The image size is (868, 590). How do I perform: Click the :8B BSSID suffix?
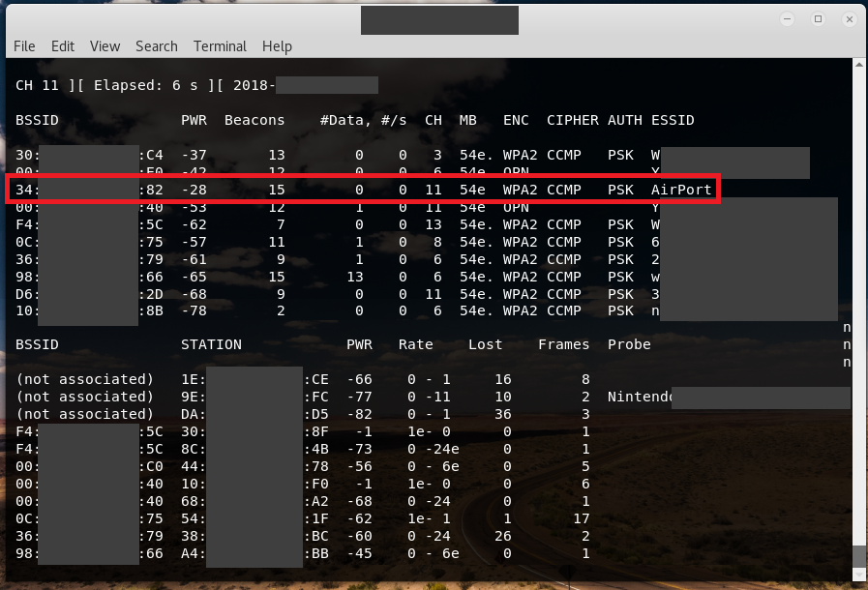click(151, 311)
